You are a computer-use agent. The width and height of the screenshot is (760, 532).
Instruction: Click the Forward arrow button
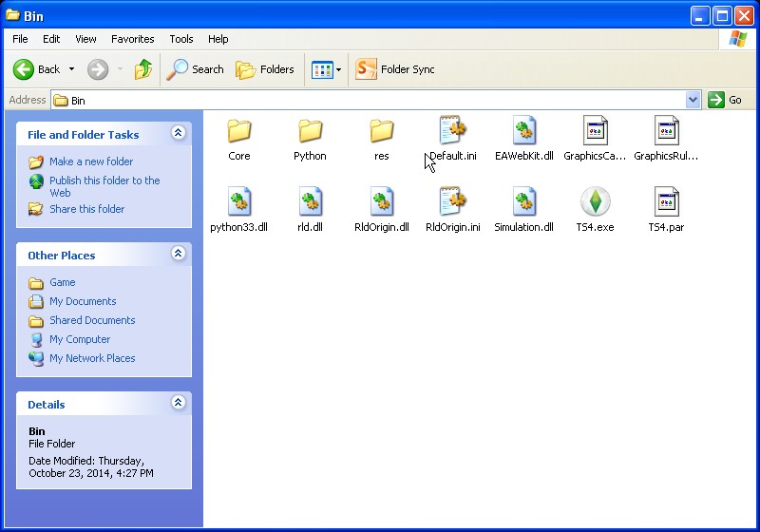click(x=98, y=69)
